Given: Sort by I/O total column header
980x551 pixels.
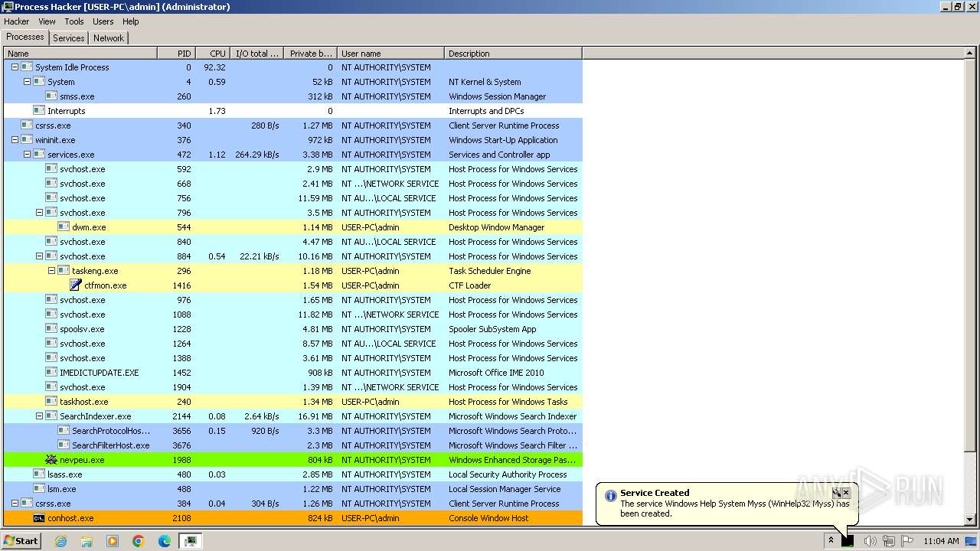Looking at the screenshot, I should tap(256, 54).
